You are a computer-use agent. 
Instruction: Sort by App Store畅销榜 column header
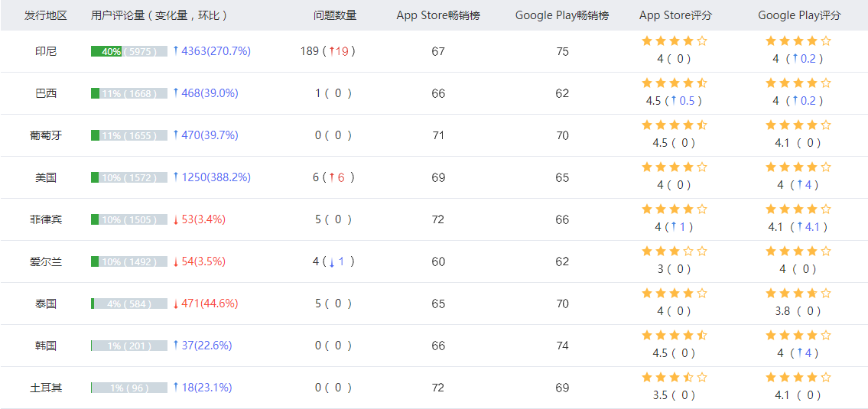click(x=438, y=15)
